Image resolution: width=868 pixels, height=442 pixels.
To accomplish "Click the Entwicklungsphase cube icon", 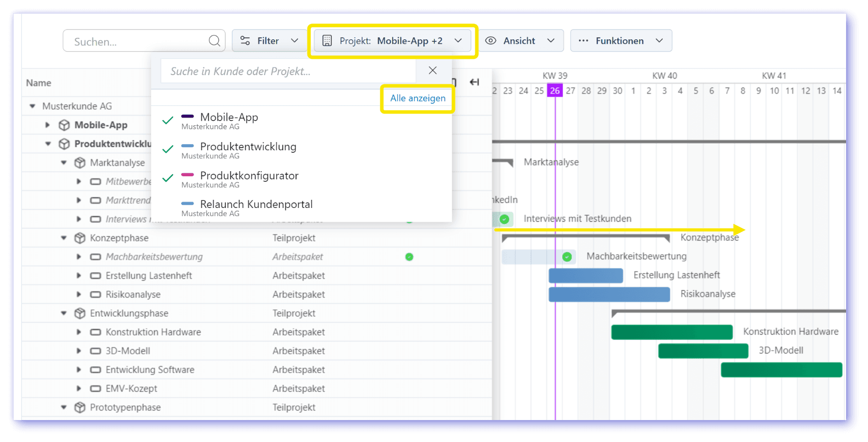I will tap(80, 313).
